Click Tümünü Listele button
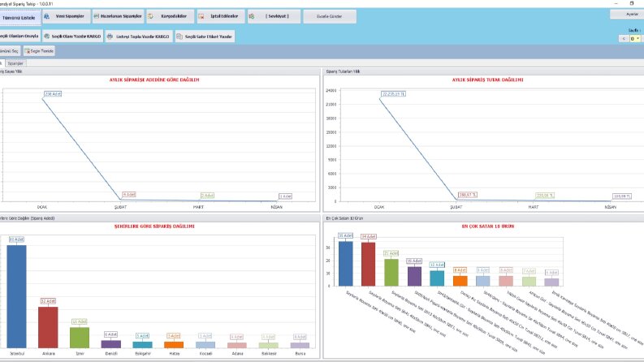The width and height of the screenshot is (644, 362). (19, 18)
